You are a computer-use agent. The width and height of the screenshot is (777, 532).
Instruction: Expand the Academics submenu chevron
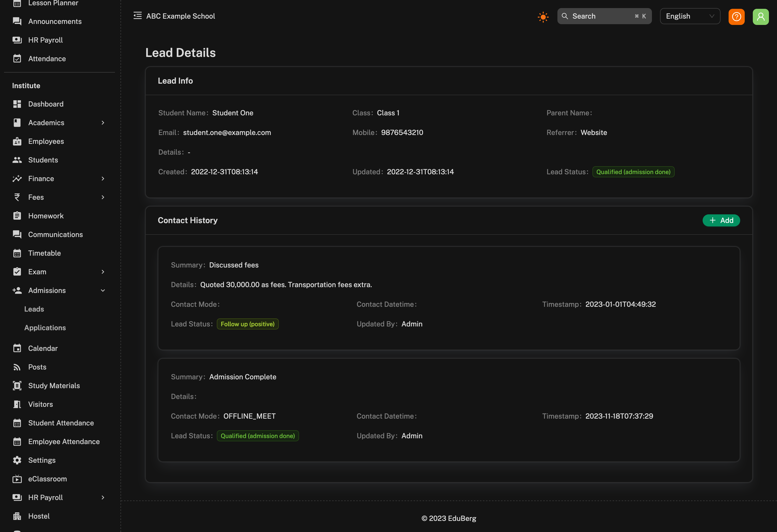pyautogui.click(x=103, y=123)
